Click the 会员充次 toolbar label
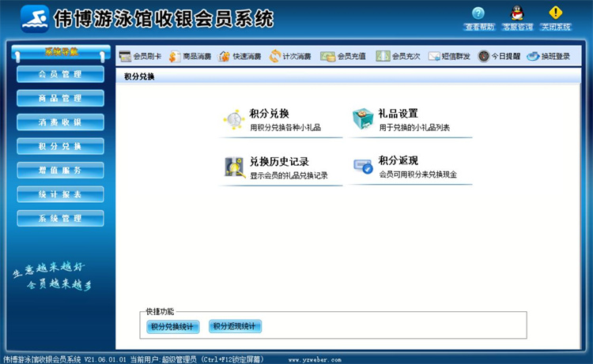 point(406,56)
